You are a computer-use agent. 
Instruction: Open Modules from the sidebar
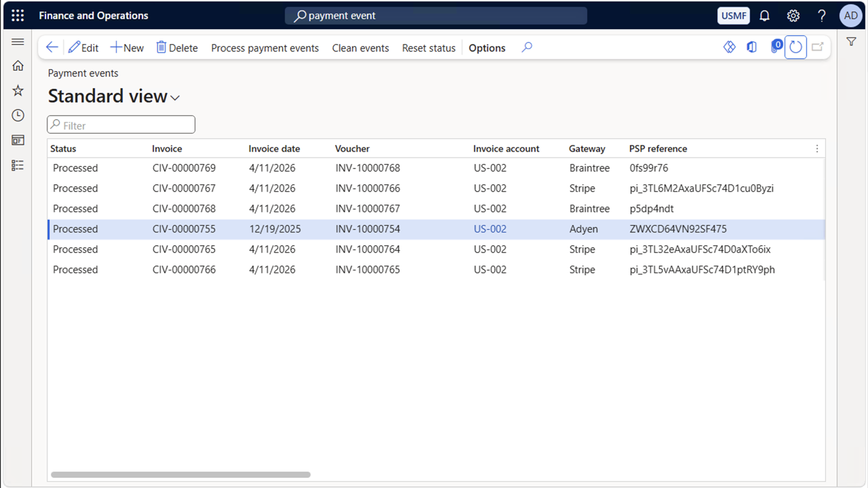18,165
